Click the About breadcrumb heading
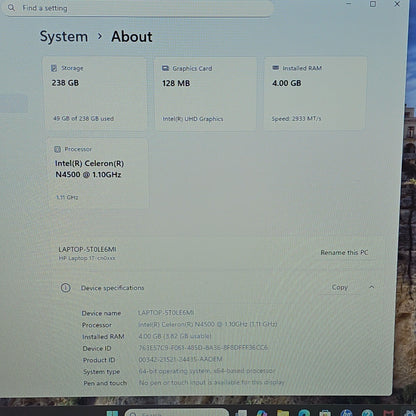Viewport: 416px width, 416px height. point(132,36)
